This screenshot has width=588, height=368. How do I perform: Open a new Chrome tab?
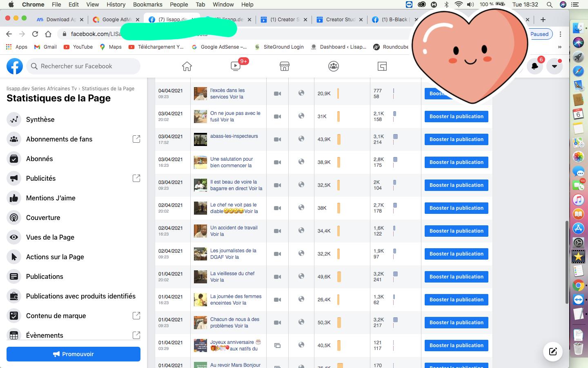[543, 20]
